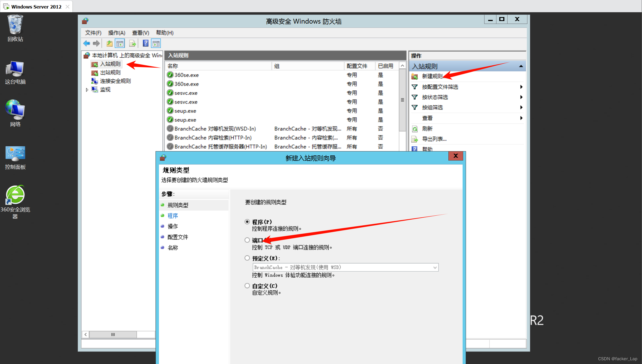Click the Refresh (刷新) action icon
Viewport: 642px width, 364px height.
point(415,129)
